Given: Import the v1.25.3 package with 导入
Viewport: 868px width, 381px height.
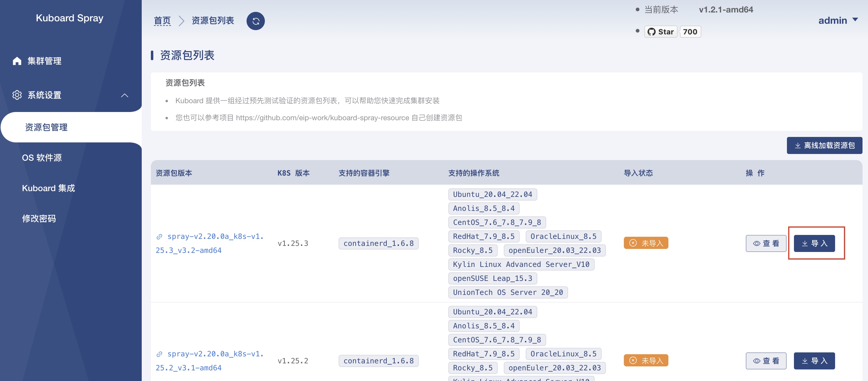Looking at the screenshot, I should 814,243.
